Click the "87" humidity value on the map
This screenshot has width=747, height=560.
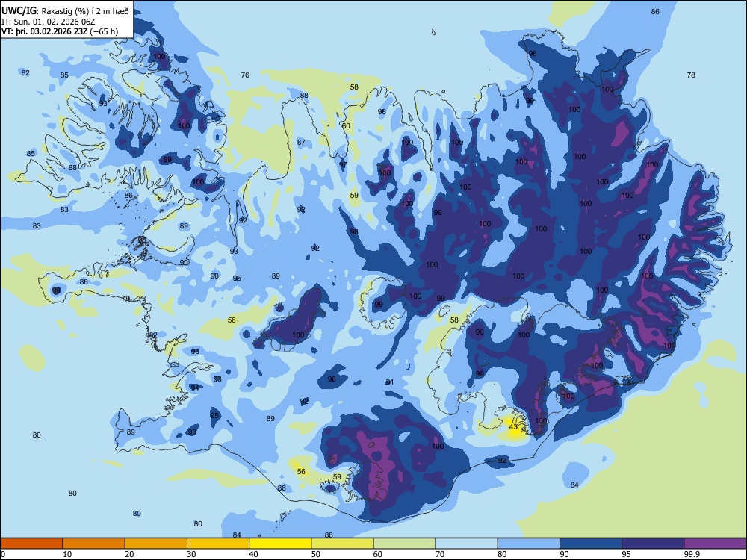tap(300, 142)
